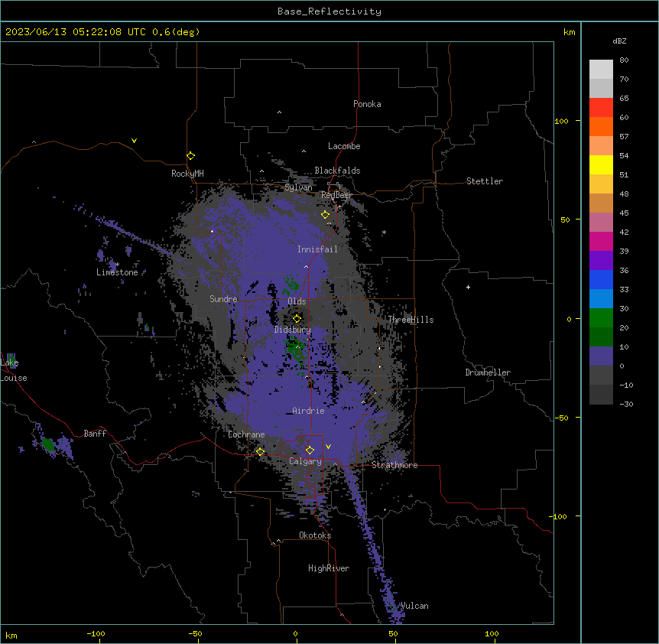Pick the slate-purple 0–10 dBZ legend swatch

pyautogui.click(x=601, y=356)
